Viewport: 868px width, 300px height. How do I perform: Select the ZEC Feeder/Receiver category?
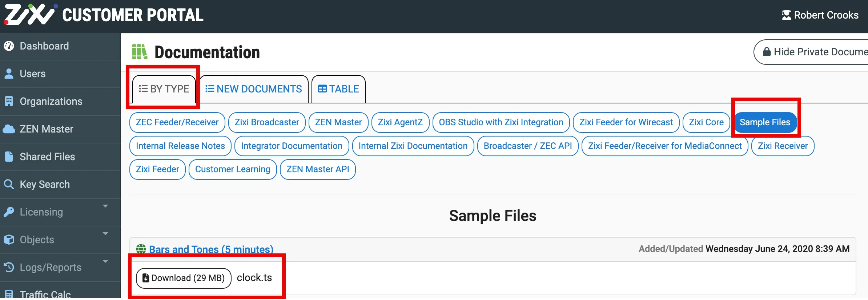point(177,122)
